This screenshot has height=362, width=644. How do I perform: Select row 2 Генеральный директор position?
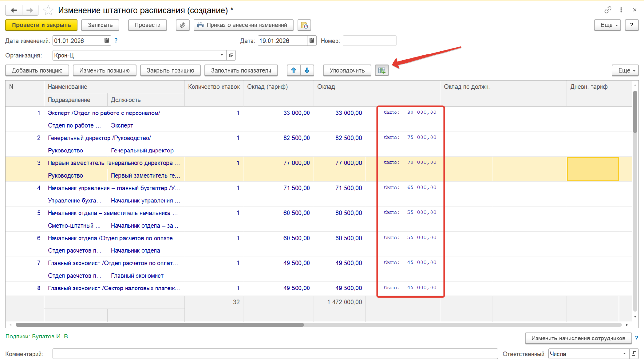point(99,138)
